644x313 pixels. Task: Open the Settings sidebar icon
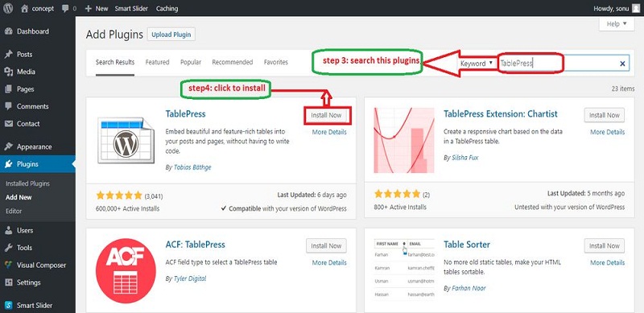click(x=9, y=282)
